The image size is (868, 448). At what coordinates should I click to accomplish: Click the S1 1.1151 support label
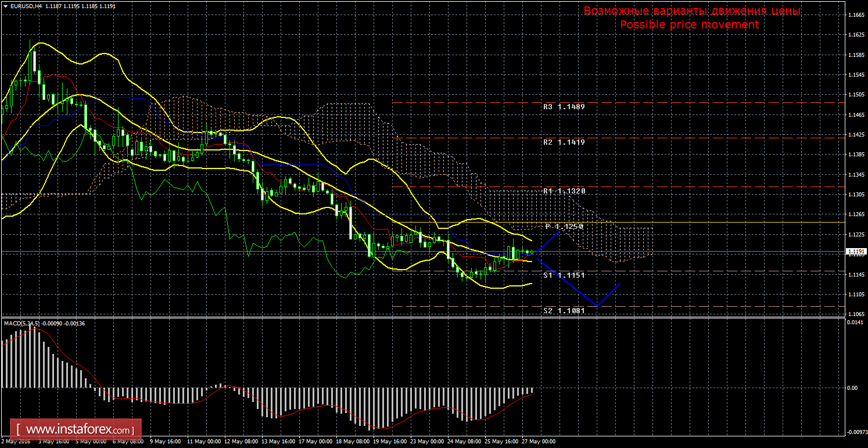click(x=564, y=275)
